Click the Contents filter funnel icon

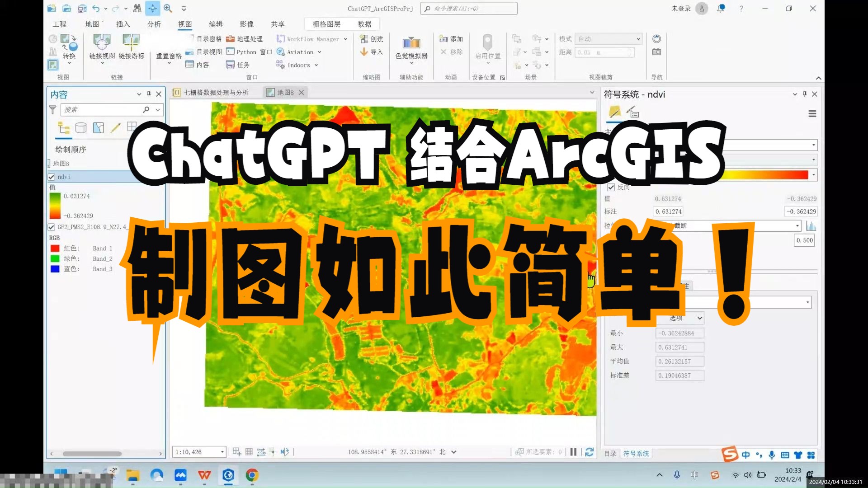[52, 109]
